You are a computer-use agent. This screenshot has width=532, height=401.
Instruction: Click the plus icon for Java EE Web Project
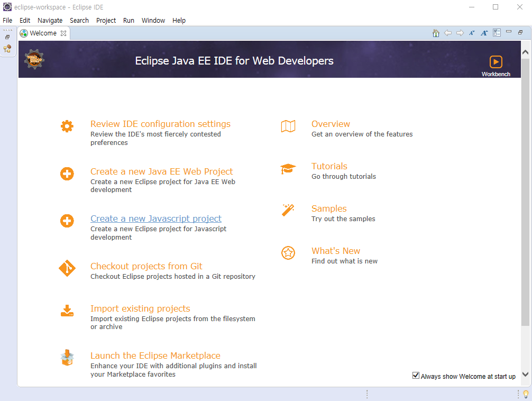click(67, 174)
